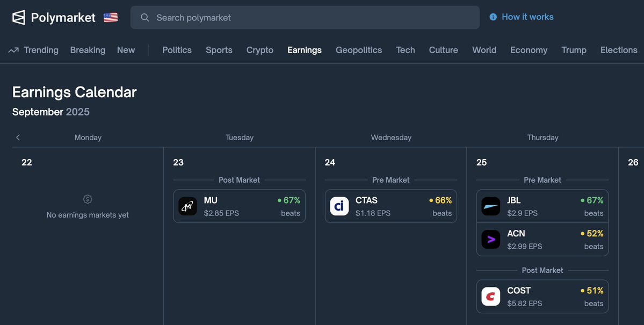Screen dimensions: 644x325
Task: Click date number 22
Action: point(27,162)
